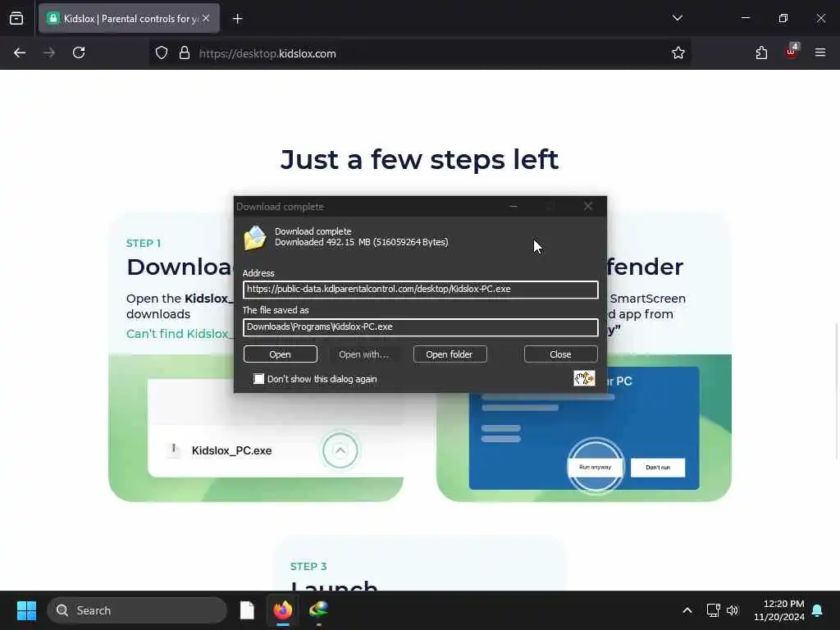Open Can't find Kidslox link
The width and height of the screenshot is (840, 630).
coord(179,334)
